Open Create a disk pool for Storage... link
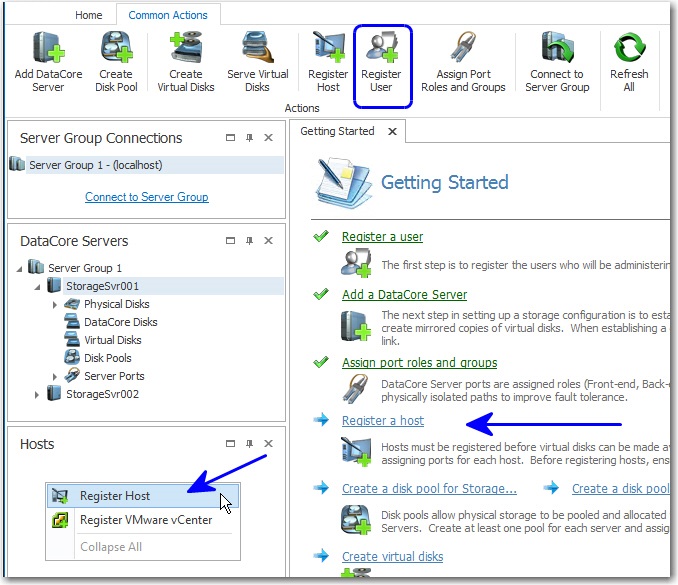The height and width of the screenshot is (585, 678). [x=429, y=488]
